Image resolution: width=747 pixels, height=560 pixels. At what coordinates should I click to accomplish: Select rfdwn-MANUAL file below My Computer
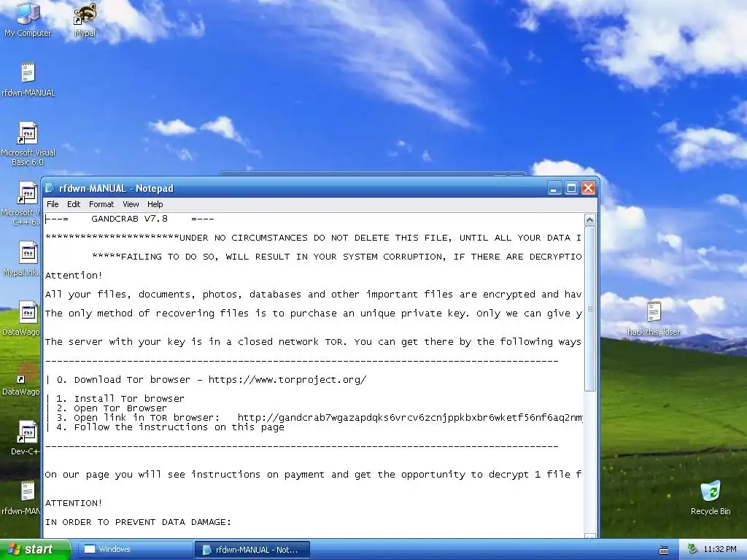28,79
